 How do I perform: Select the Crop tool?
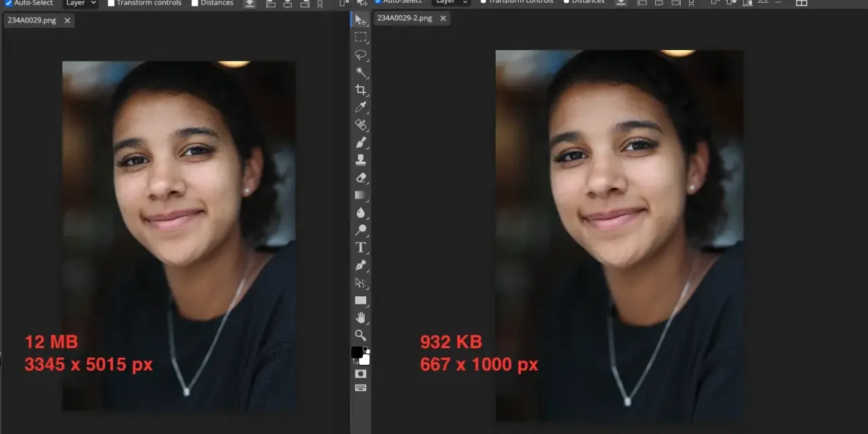pos(361,90)
